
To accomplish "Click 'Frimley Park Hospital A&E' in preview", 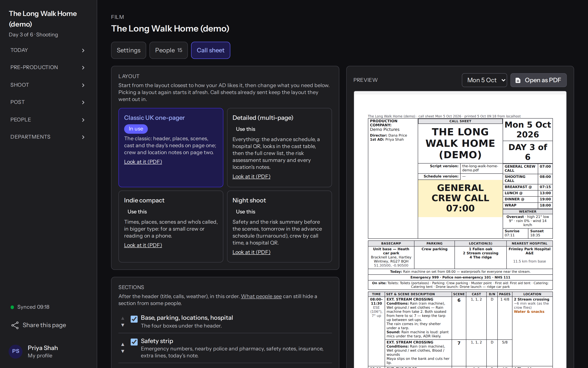I will pyautogui.click(x=529, y=251).
